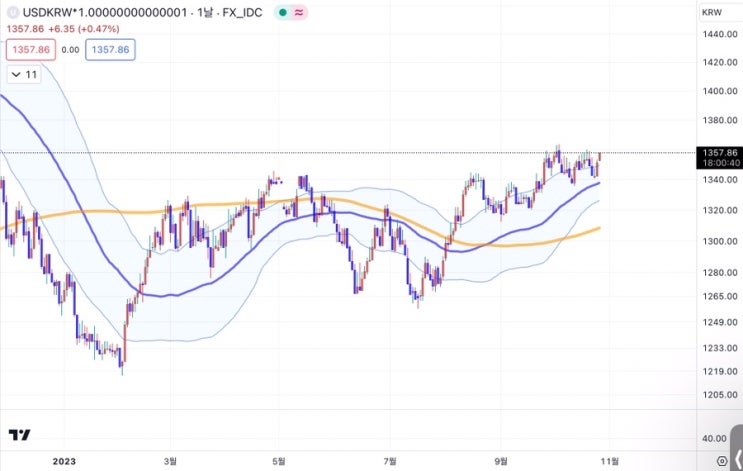Click the 9월 time axis label
743x471 pixels.
500,461
